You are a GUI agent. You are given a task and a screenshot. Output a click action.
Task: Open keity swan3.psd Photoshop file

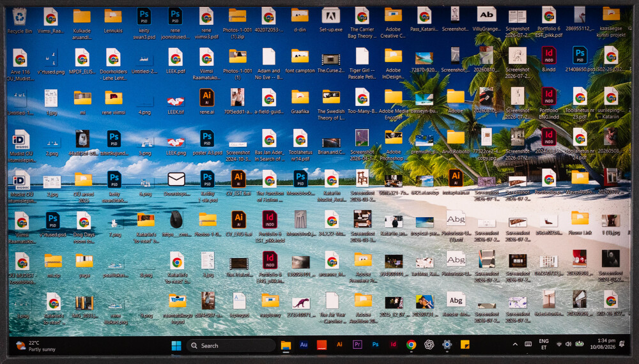144,17
